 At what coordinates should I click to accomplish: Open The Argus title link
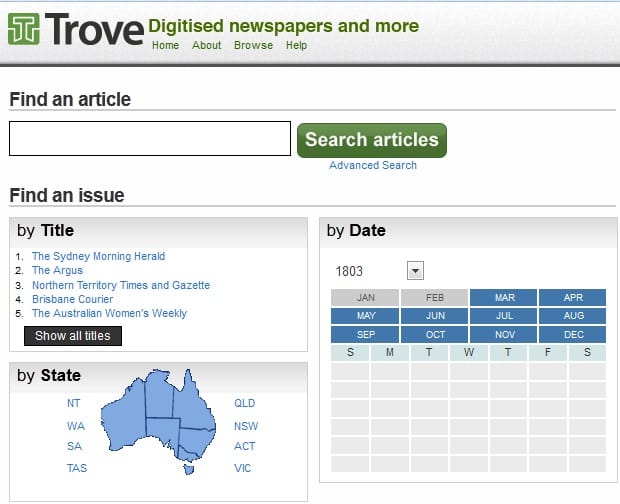pyautogui.click(x=57, y=270)
